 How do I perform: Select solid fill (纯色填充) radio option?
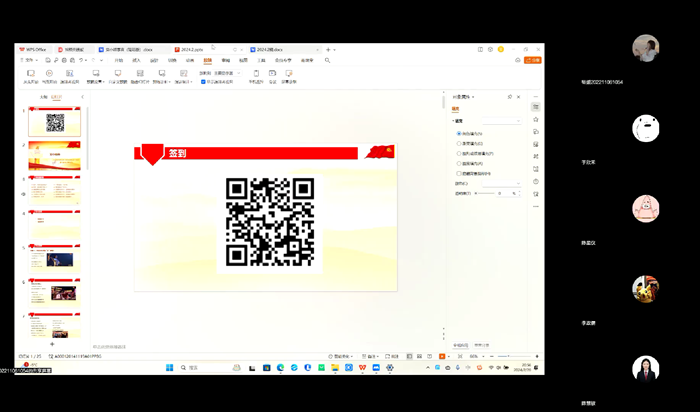pyautogui.click(x=459, y=133)
